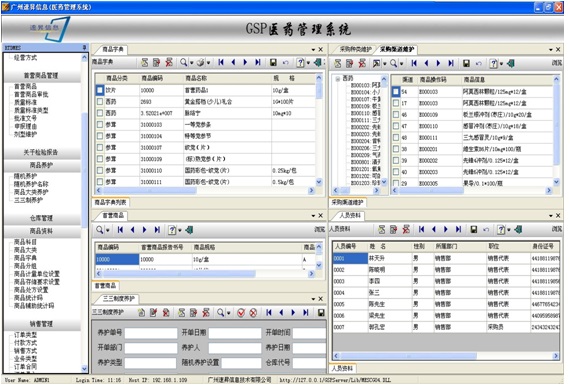Click the magnifier search icon in 商品字典 toolbar
This screenshot has height=389, width=570.
[183, 63]
